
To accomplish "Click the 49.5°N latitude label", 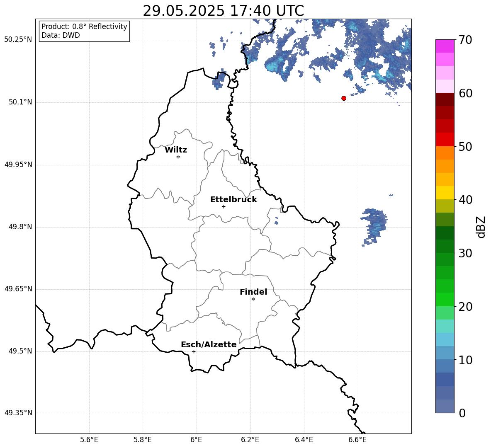I will click(20, 351).
